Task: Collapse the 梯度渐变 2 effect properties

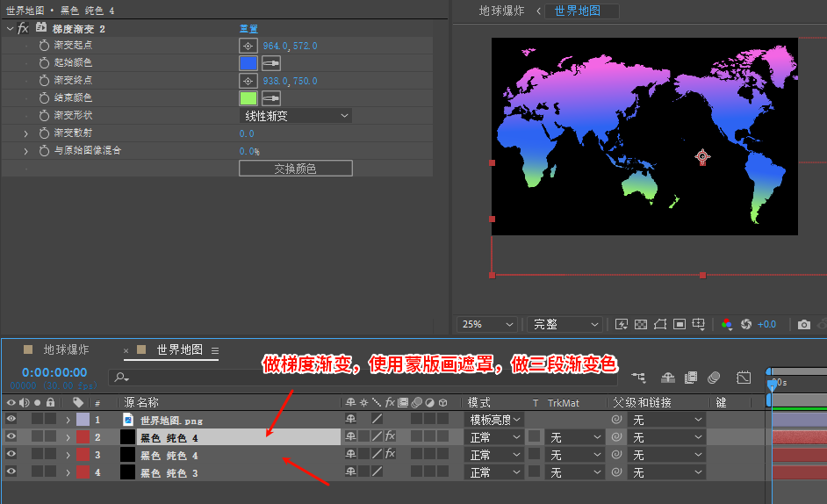Action: point(10,28)
